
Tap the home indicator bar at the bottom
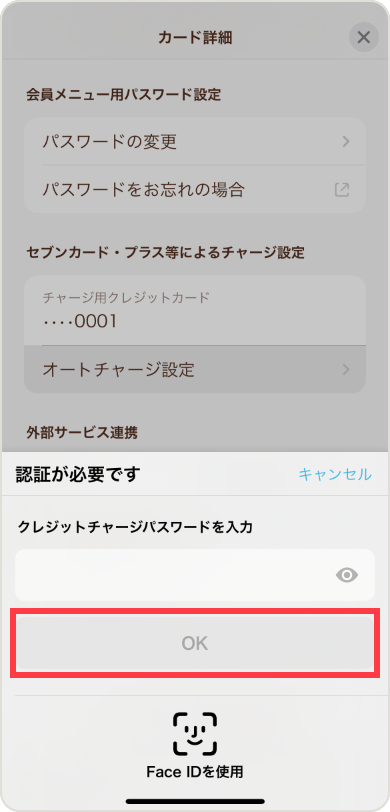click(195, 801)
